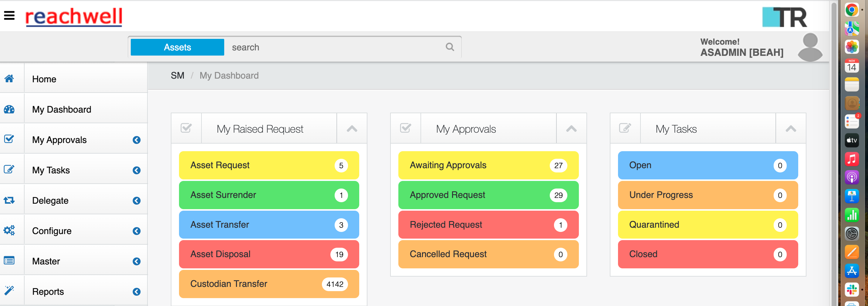Open Awaiting Approvals with 27 items
The width and height of the screenshot is (868, 306).
(488, 165)
